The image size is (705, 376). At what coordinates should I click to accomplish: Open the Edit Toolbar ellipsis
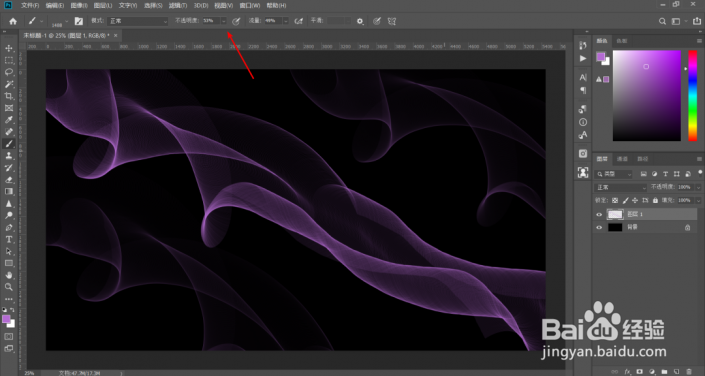pos(9,299)
